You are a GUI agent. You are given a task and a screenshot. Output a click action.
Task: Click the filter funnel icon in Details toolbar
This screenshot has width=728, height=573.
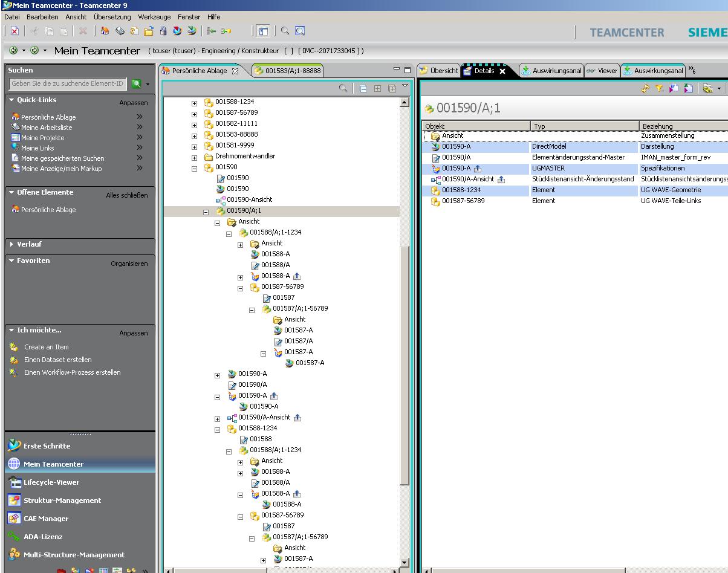coord(660,88)
